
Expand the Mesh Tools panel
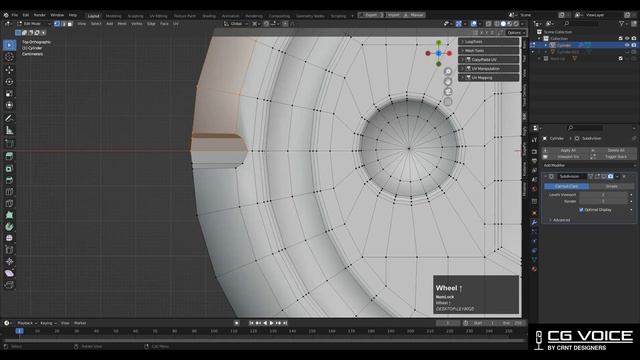[489, 51]
